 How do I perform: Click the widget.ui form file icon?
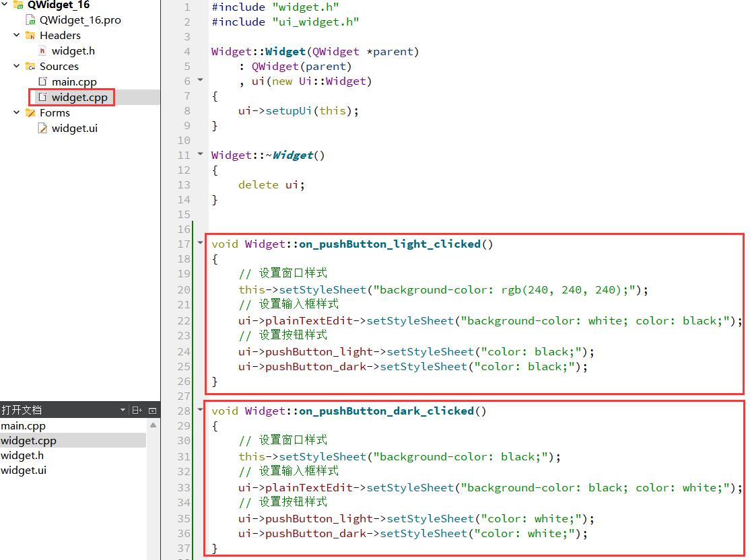pyautogui.click(x=42, y=128)
